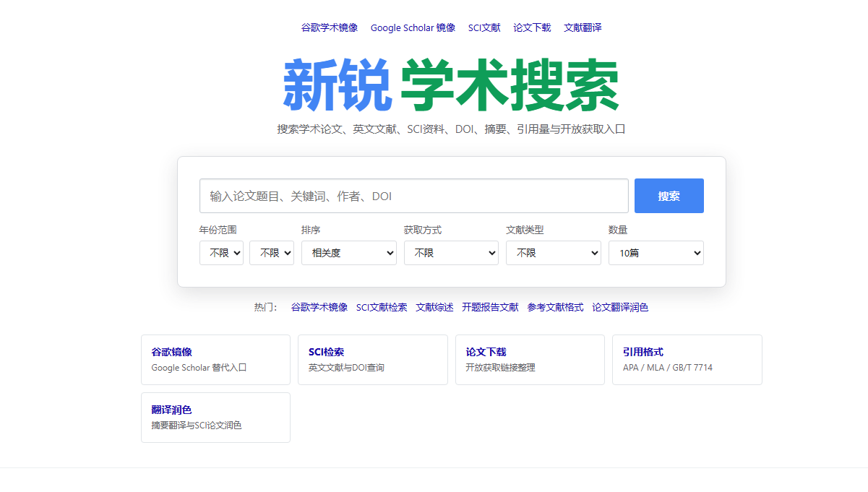
Task: Open the end year 不限 dropdown
Action: 272,253
